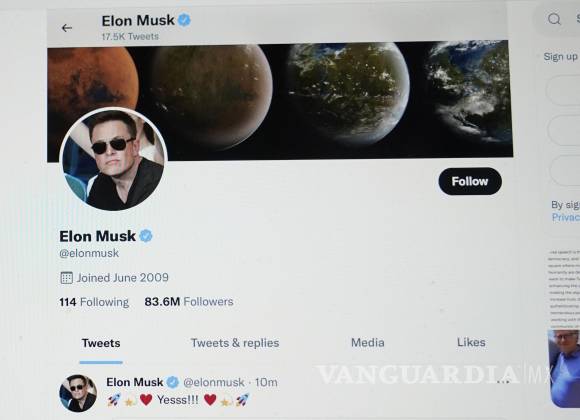Open the three-dot menu on the tweet
This screenshot has width=580, height=420.
click(502, 381)
